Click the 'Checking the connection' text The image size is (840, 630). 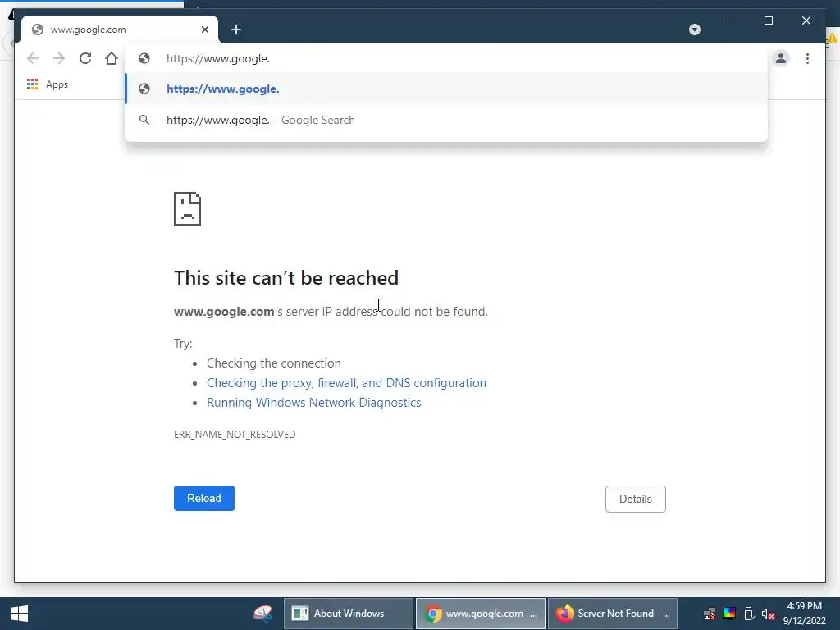click(274, 363)
